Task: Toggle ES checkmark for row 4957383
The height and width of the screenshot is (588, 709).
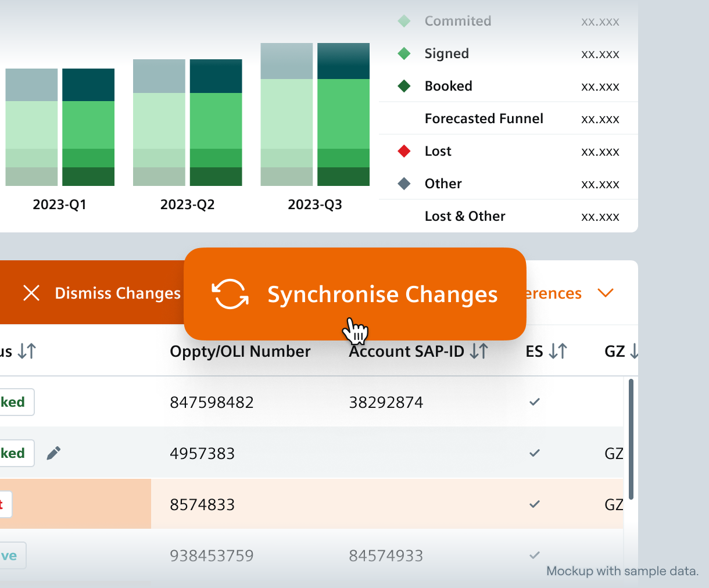Action: (535, 453)
